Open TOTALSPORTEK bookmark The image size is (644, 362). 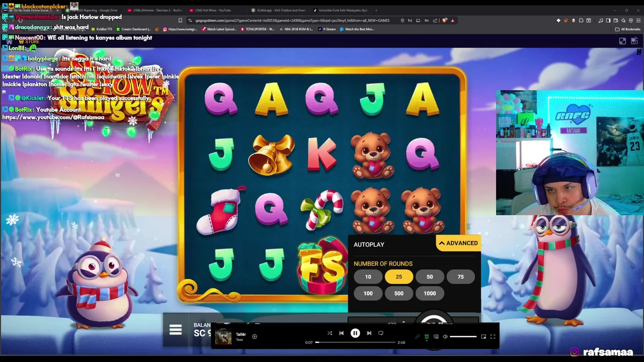[x=258, y=29]
